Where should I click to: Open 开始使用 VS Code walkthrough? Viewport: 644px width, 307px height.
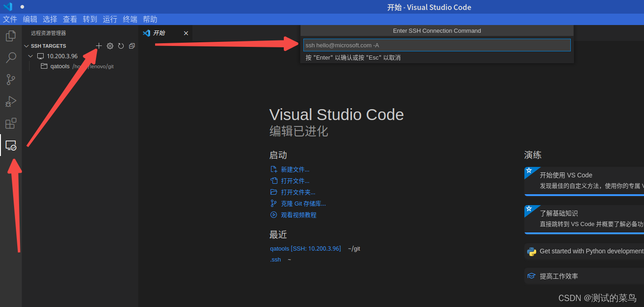click(x=584, y=181)
